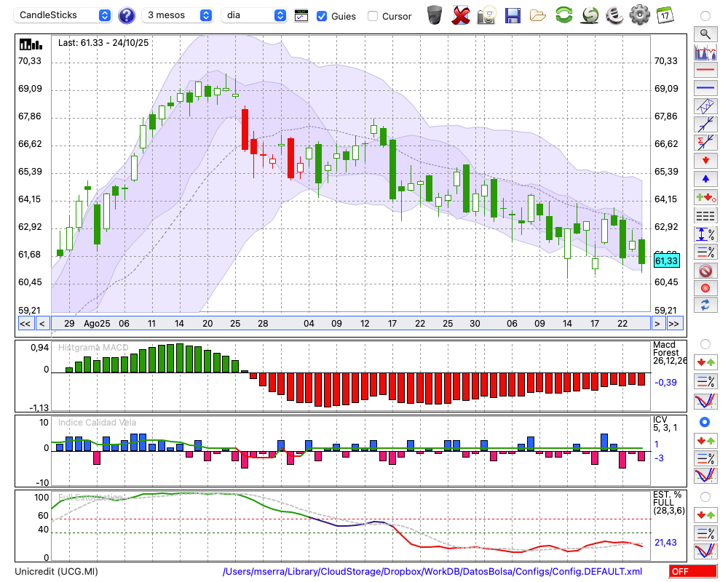The width and height of the screenshot is (728, 582).
Task: Click oscillator curve icon in Estocastico panel
Action: [705, 551]
